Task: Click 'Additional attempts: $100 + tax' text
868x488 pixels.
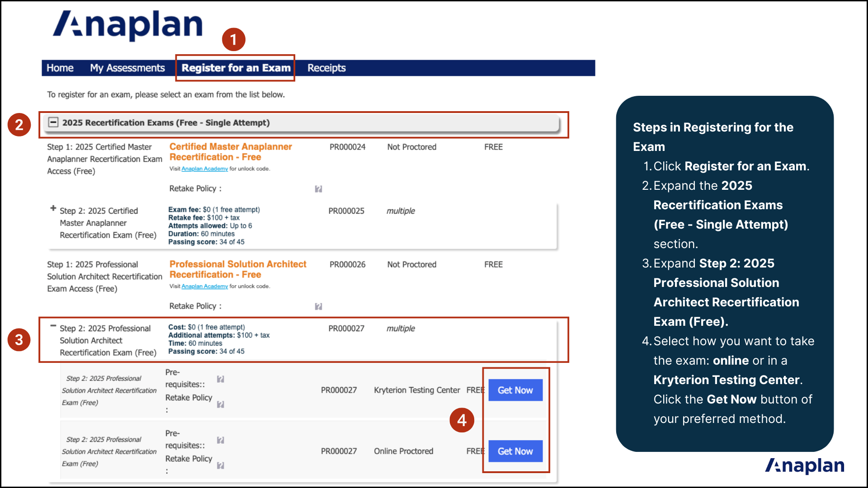Action: click(x=219, y=335)
